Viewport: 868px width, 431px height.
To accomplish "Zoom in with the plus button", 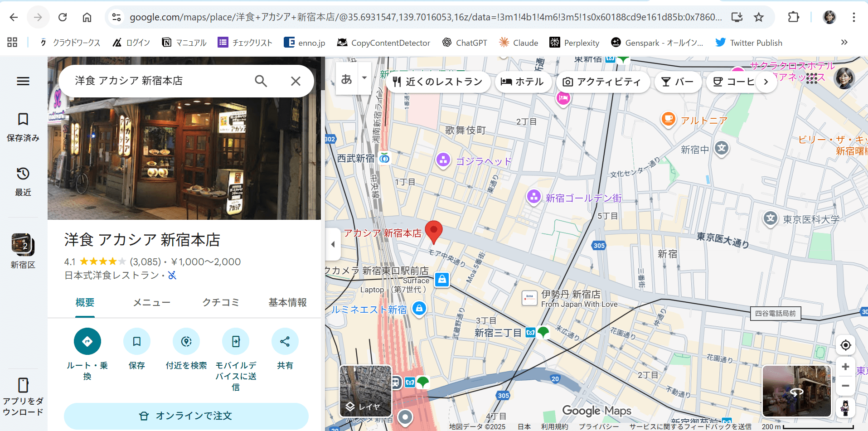I will click(x=845, y=367).
